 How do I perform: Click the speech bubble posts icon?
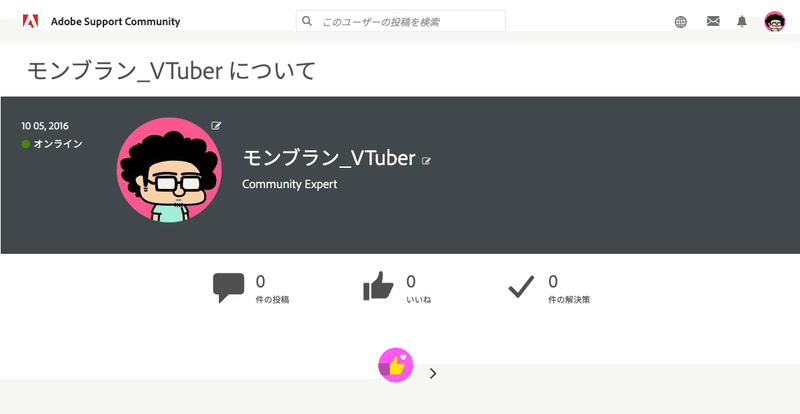pos(228,288)
